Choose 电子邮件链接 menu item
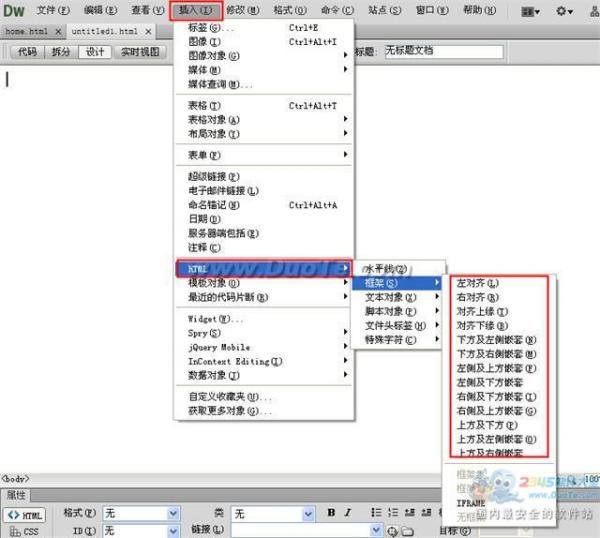The height and width of the screenshot is (538, 600). point(265,191)
